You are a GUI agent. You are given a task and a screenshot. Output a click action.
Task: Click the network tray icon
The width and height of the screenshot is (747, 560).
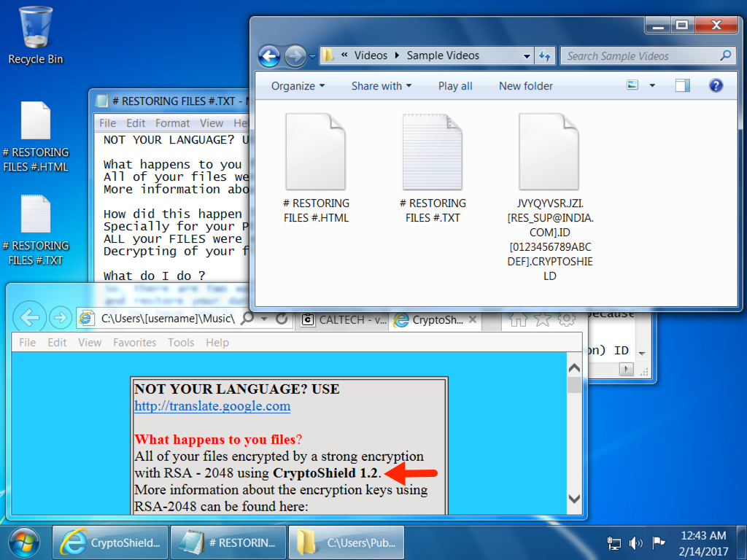pos(614,542)
